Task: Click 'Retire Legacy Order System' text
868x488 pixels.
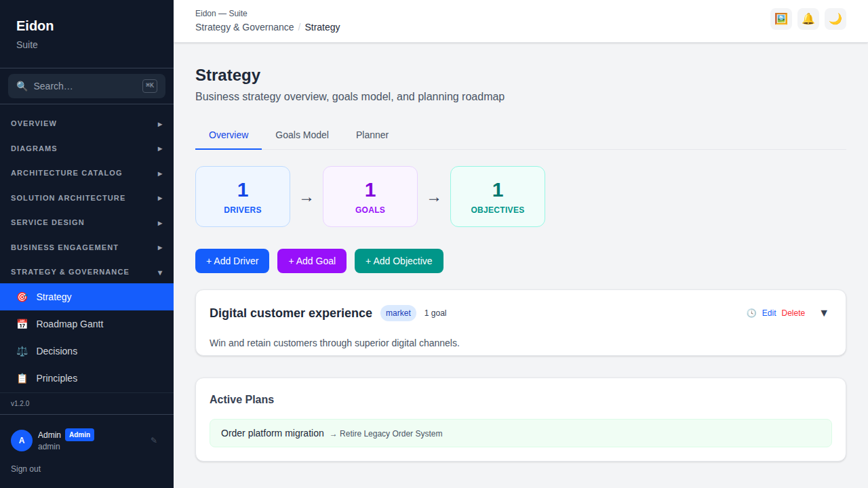Action: click(391, 434)
